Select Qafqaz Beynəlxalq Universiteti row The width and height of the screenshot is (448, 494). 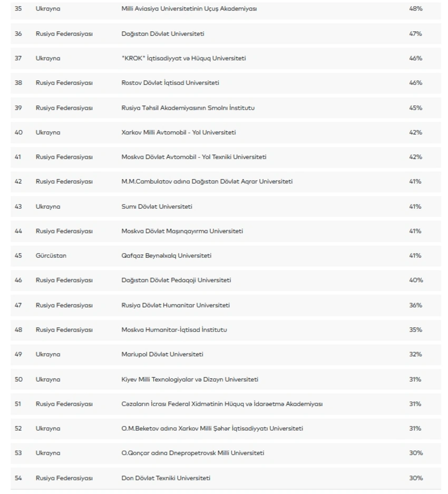166,256
